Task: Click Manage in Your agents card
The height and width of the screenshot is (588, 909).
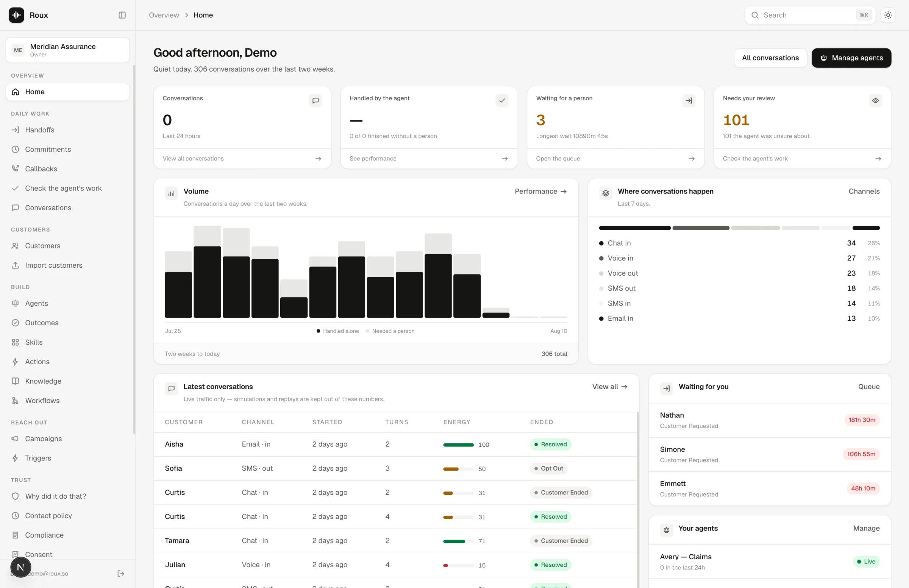Action: tap(866, 529)
